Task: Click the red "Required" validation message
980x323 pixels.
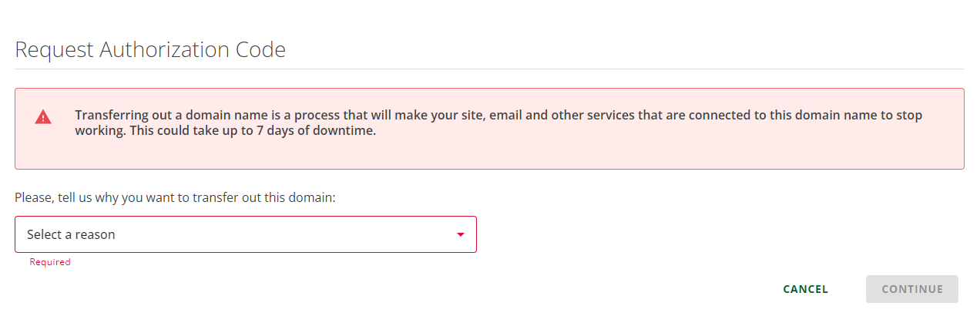Action: click(x=50, y=262)
